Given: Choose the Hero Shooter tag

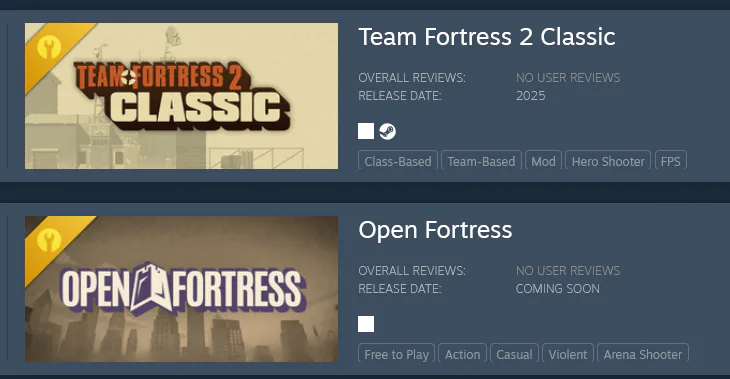Looking at the screenshot, I should 608,161.
